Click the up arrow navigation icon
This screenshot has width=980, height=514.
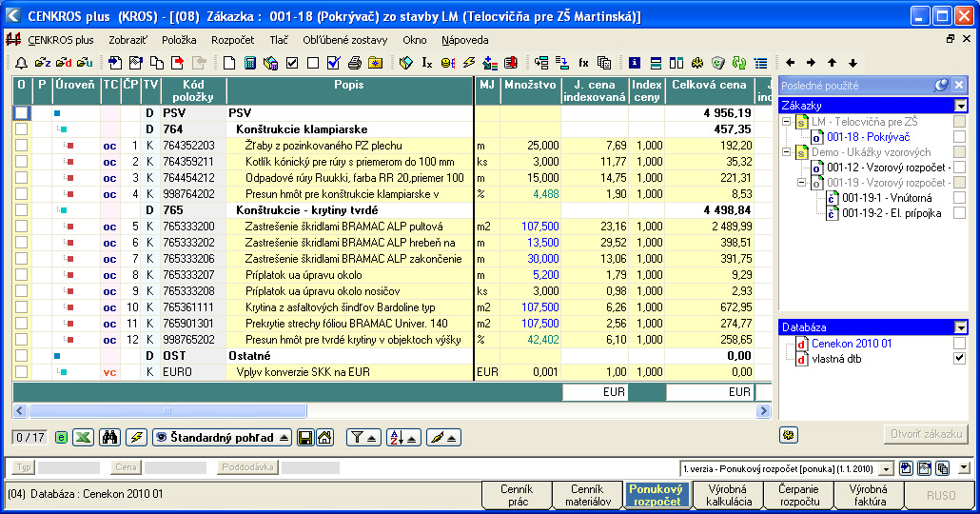832,63
